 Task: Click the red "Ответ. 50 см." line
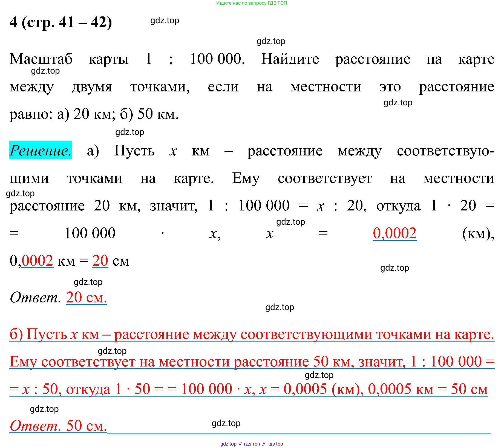point(58,426)
